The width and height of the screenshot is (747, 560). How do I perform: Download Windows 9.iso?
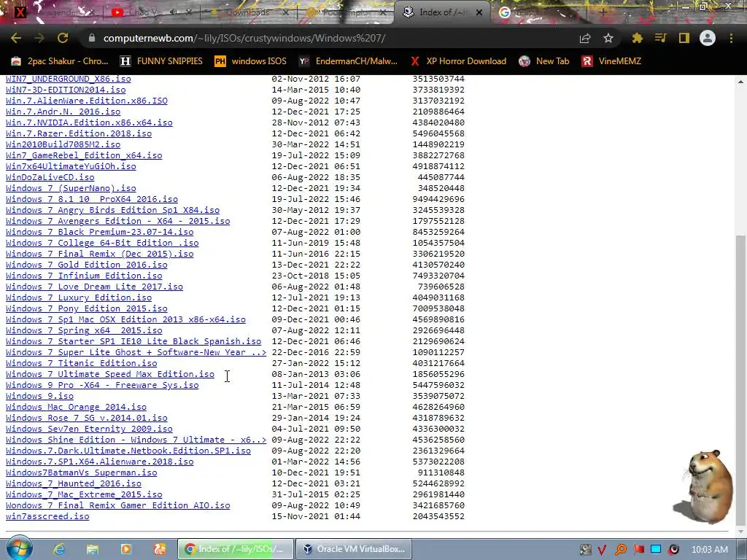tap(39, 396)
